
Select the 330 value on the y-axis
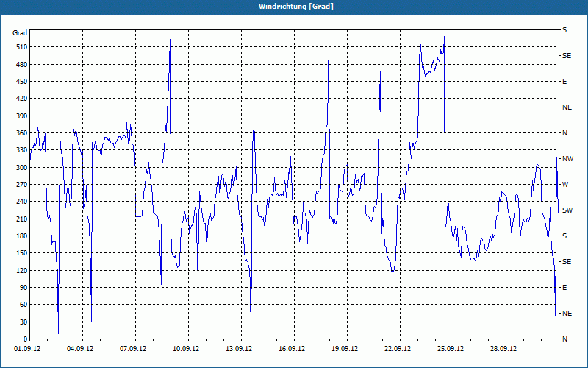click(x=22, y=150)
